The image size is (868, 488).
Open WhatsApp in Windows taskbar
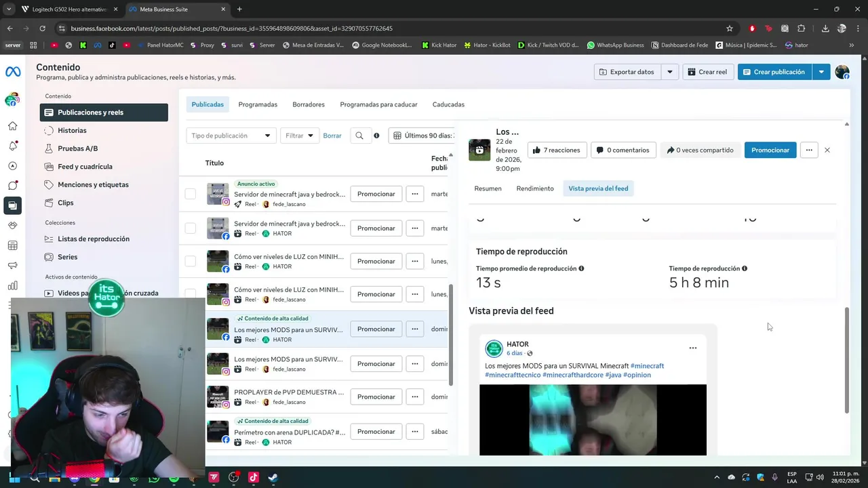click(154, 479)
